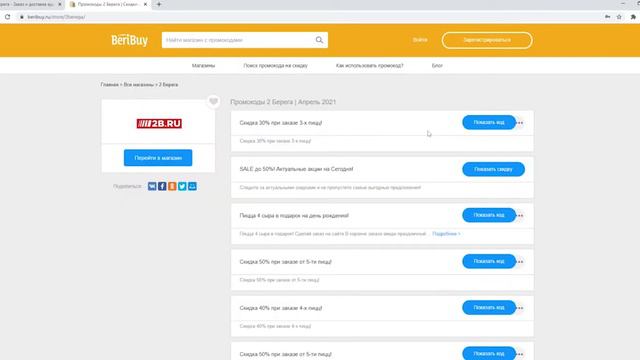Image resolution: width=640 pixels, height=360 pixels.
Task: Click the magnifier icon in the search box
Action: click(319, 40)
